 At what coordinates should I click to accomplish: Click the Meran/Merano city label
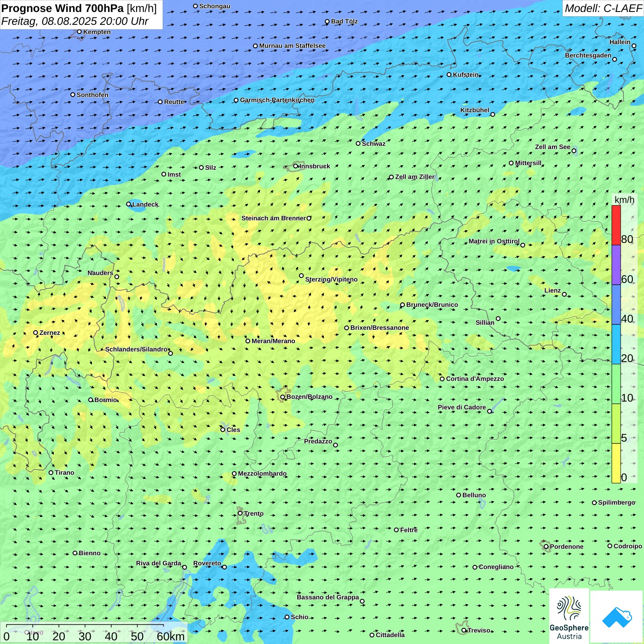(273, 341)
